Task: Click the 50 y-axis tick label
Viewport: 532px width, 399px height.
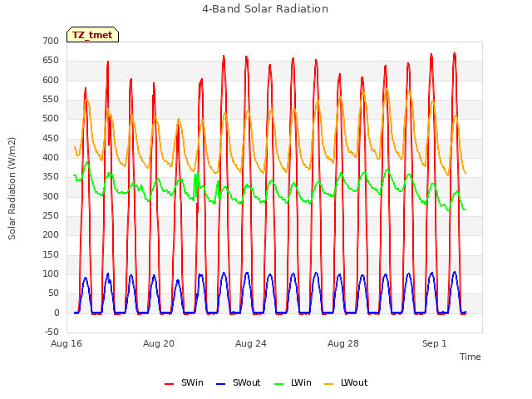Action: coord(53,293)
